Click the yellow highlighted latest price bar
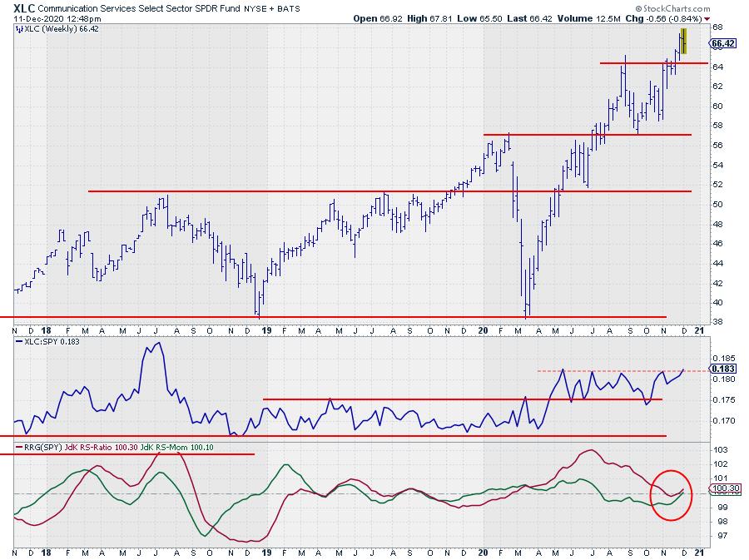The width and height of the screenshot is (749, 560). tap(683, 42)
